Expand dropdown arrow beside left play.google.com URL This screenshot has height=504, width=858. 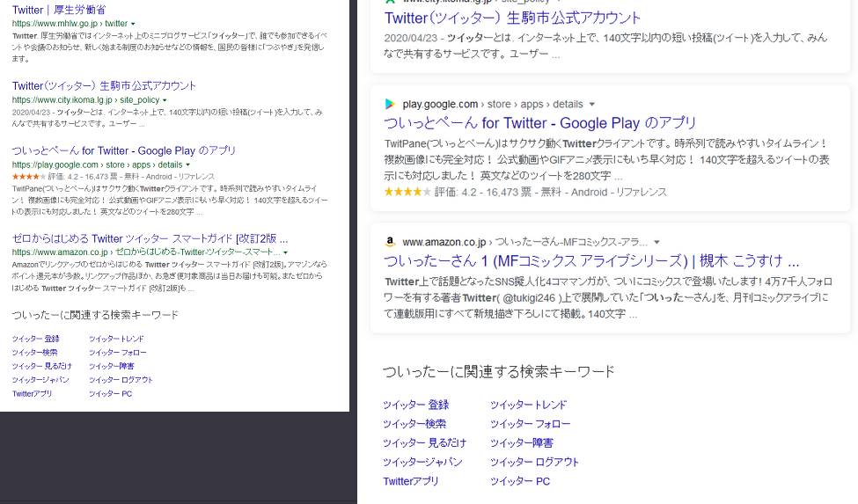click(187, 165)
